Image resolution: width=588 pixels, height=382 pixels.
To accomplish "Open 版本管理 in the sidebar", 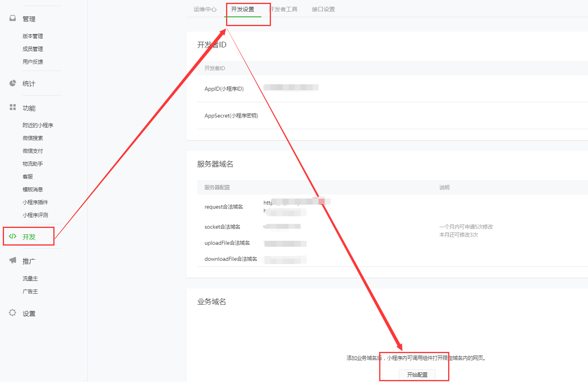I will click(x=33, y=36).
